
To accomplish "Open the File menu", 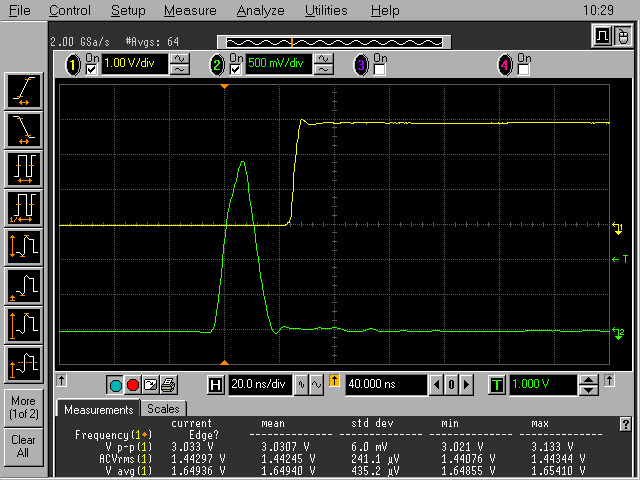I will point(19,10).
